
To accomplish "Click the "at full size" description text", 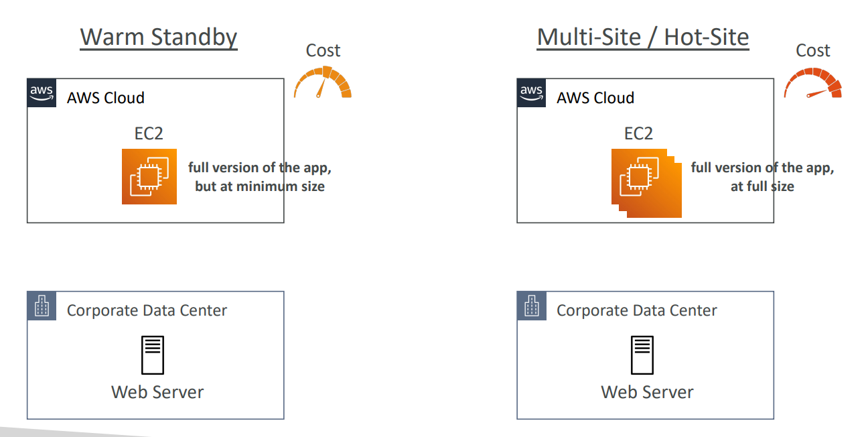I will coord(762,186).
